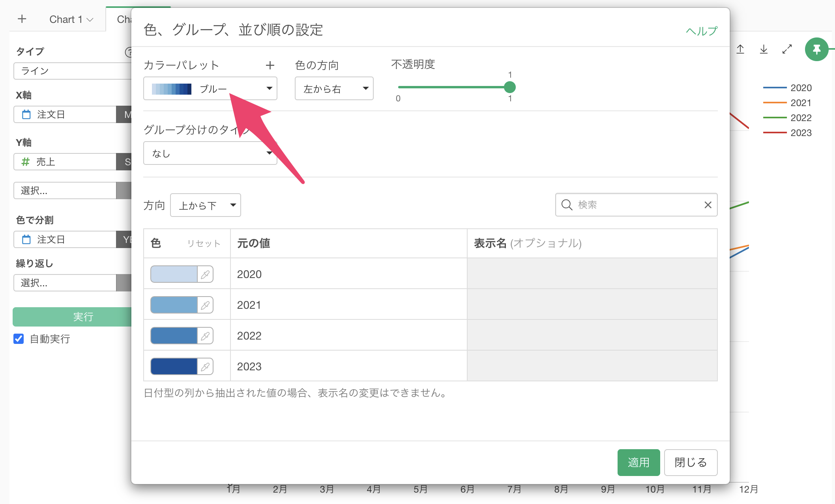835x504 pixels.
Task: Click the opacity slider handle
Action: click(510, 87)
